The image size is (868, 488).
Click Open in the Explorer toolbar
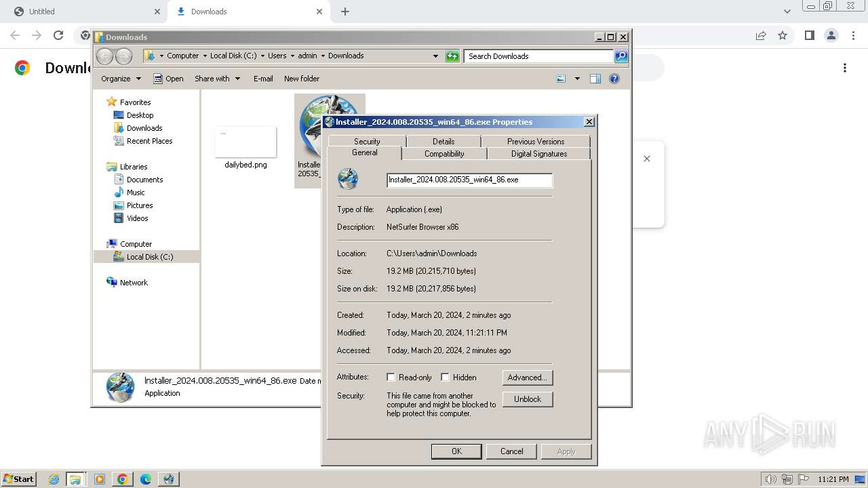168,79
